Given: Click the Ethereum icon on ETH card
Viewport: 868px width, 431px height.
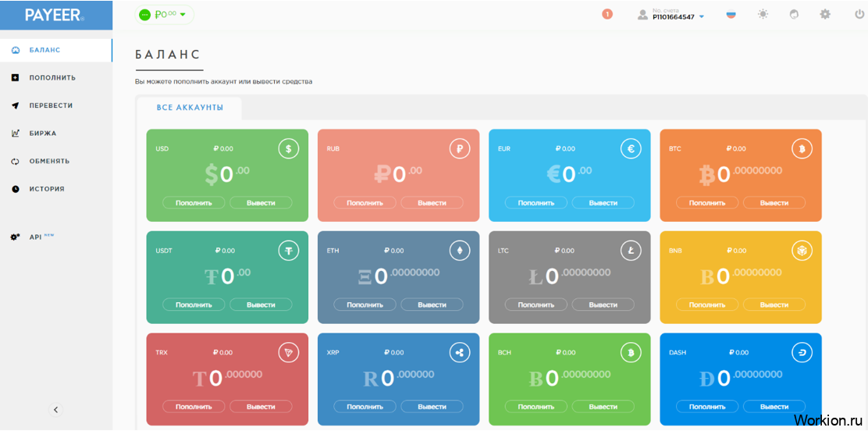Looking at the screenshot, I should point(460,251).
